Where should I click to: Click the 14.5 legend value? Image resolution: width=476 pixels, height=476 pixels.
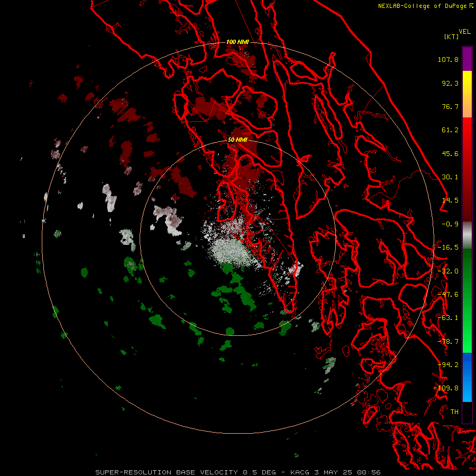coord(450,200)
